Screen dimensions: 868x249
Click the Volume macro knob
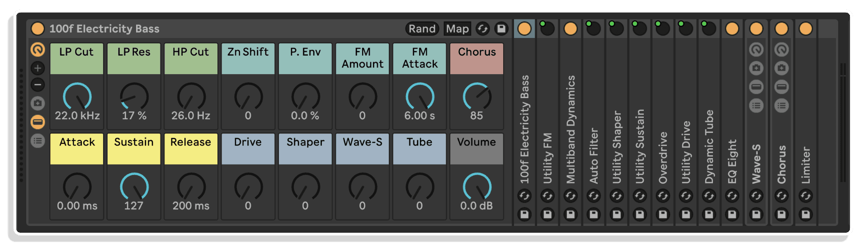pyautogui.click(x=477, y=187)
